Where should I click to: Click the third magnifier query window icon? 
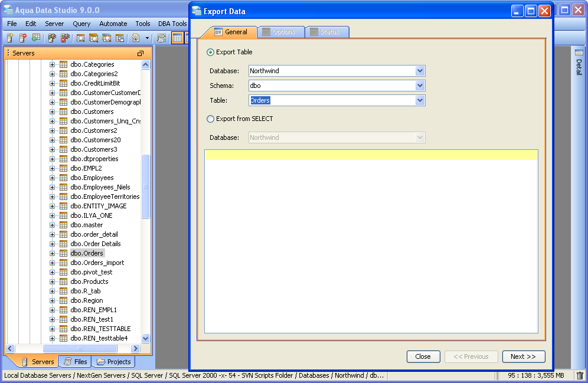point(106,38)
